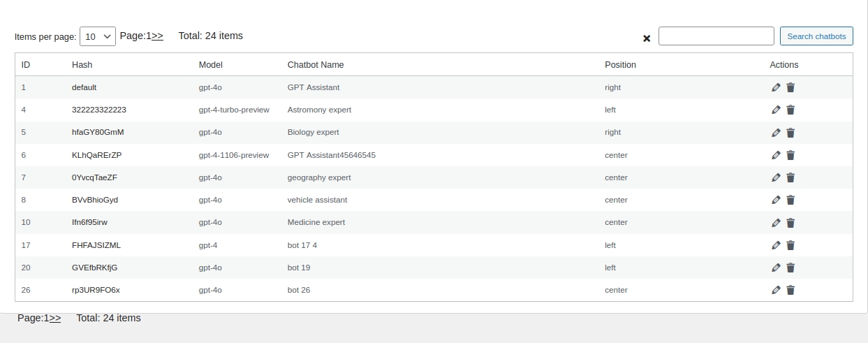
Task: Delete the Astromony expert chatbot
Action: (790, 110)
